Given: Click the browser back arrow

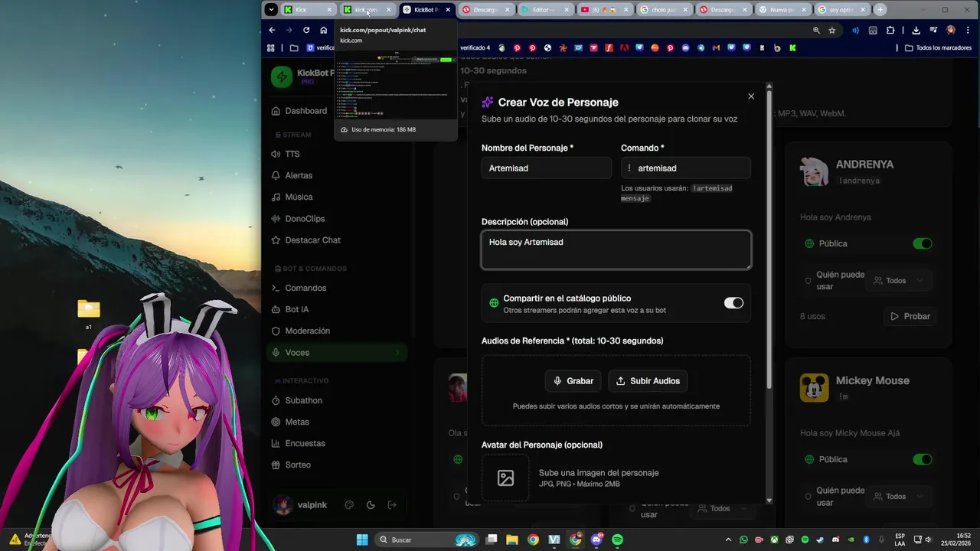Looking at the screenshot, I should (x=272, y=30).
